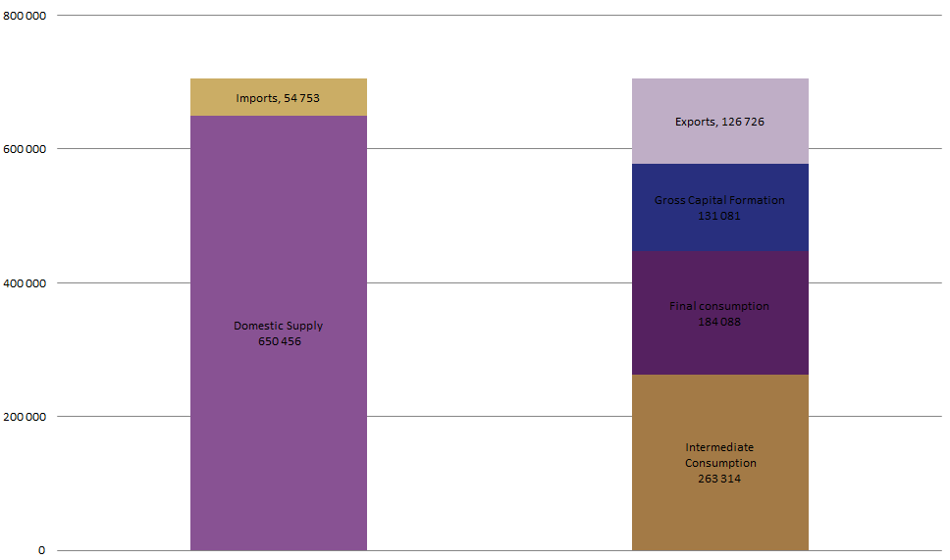This screenshot has width=950, height=560.
Task: Select the Exports bar segment
Action: [x=720, y=121]
